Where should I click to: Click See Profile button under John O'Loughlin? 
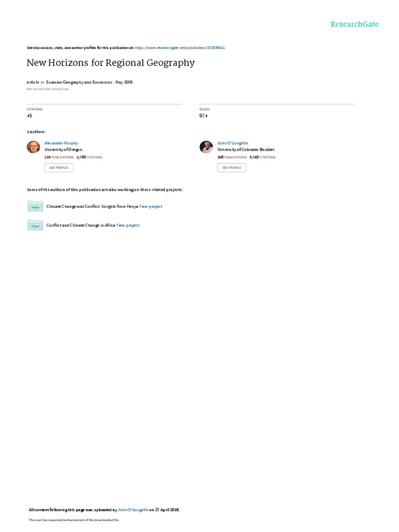coord(232,168)
